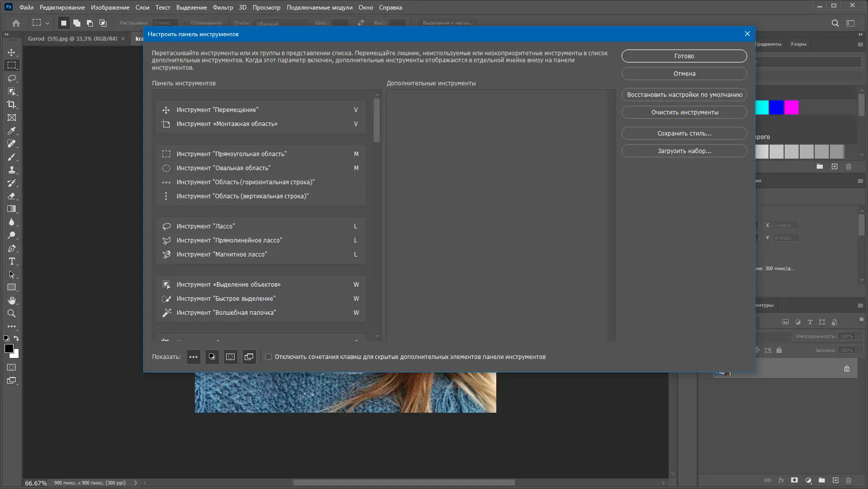This screenshot has width=868, height=489.
Task: Click the Zoom tool magnifier in the left toolbar
Action: [12, 313]
